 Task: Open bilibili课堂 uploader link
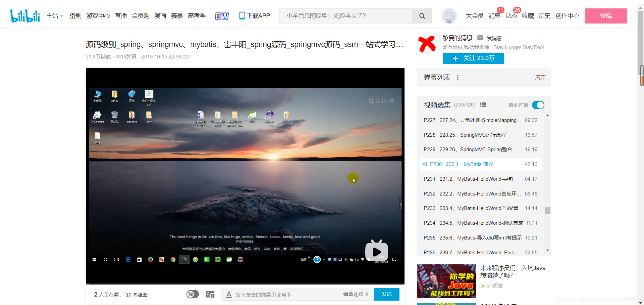coord(491,286)
